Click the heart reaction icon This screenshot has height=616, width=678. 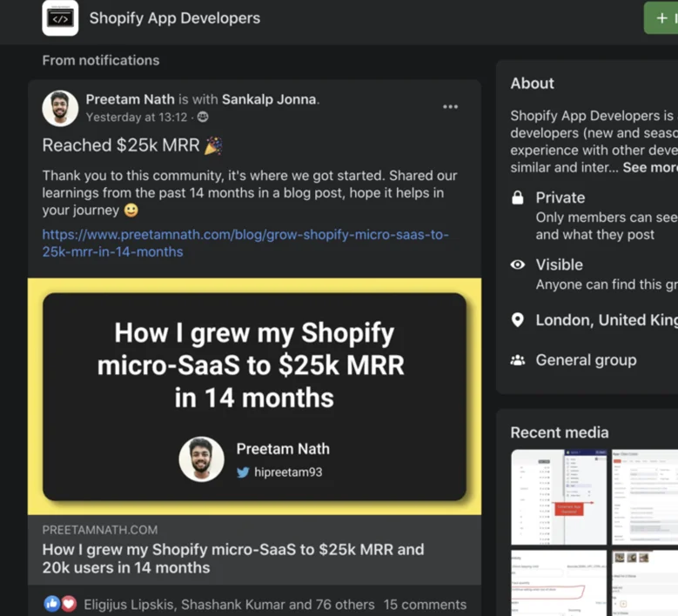coord(68,604)
